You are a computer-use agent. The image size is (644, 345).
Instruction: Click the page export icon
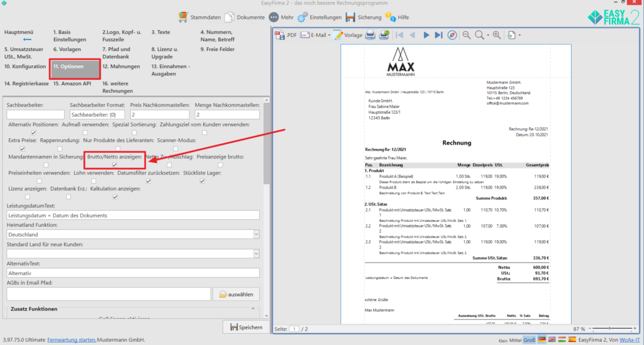point(511,35)
